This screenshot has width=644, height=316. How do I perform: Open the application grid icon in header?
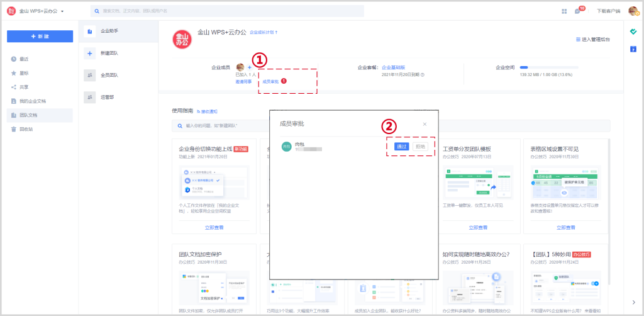564,11
